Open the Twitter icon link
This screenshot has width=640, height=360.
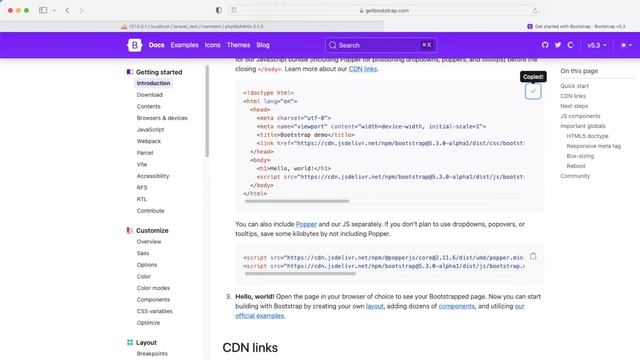(558, 45)
